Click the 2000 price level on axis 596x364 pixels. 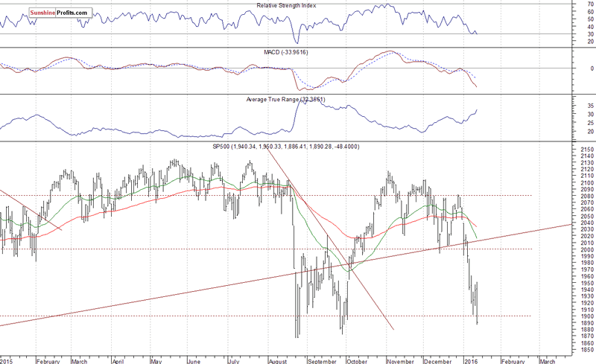tap(587, 249)
